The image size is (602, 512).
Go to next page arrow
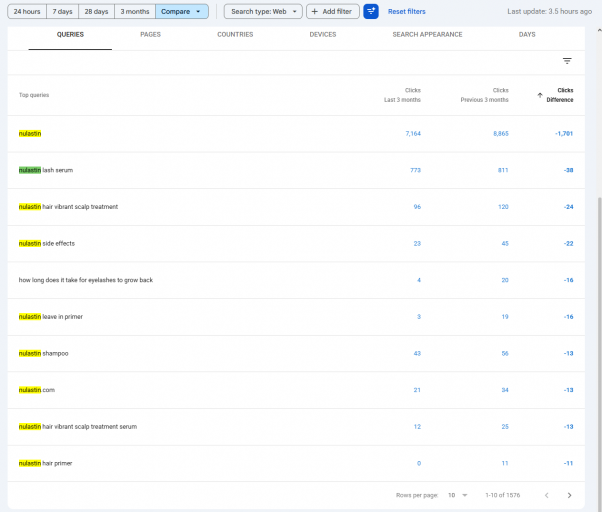pyautogui.click(x=569, y=495)
